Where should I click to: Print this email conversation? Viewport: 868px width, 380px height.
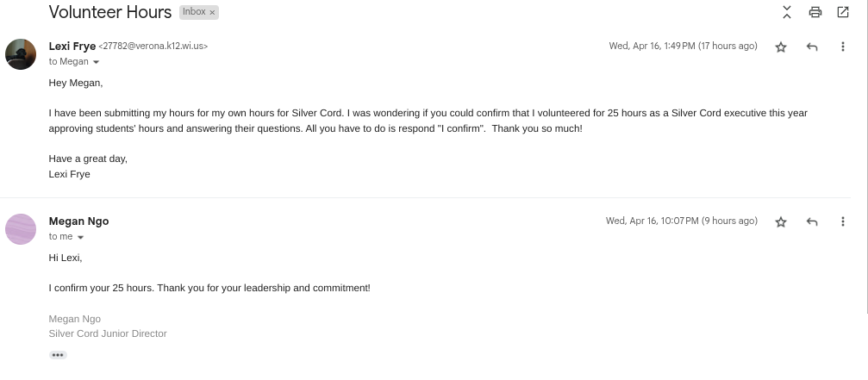click(815, 12)
